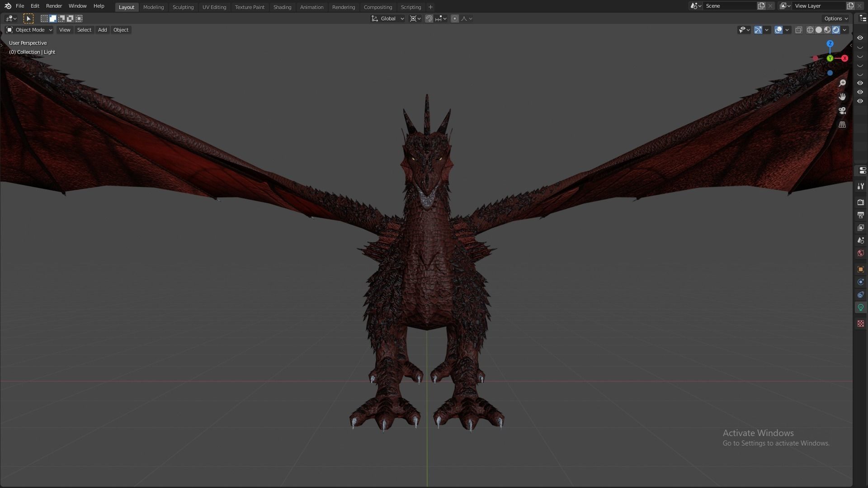868x488 pixels.
Task: Create a new scene with copy icon
Action: tap(761, 6)
